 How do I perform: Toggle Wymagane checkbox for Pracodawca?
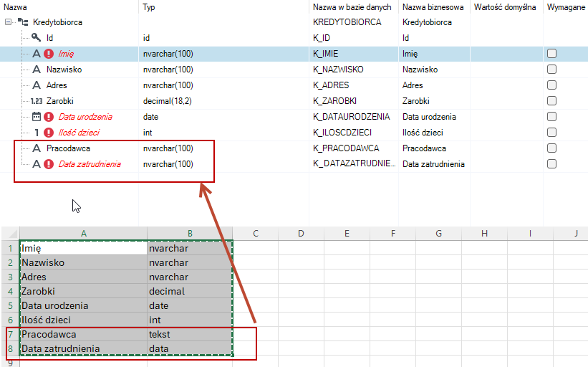pos(551,148)
